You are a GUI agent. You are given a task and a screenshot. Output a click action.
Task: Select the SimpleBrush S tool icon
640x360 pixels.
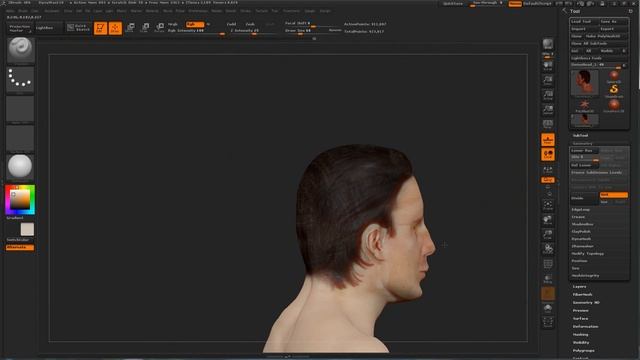[x=614, y=91]
